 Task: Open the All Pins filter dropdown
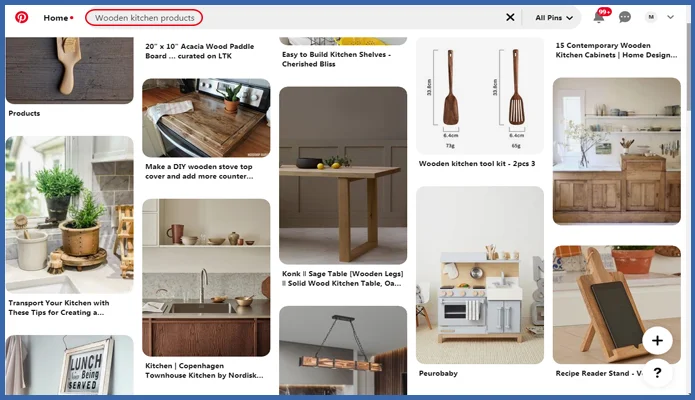click(x=554, y=17)
